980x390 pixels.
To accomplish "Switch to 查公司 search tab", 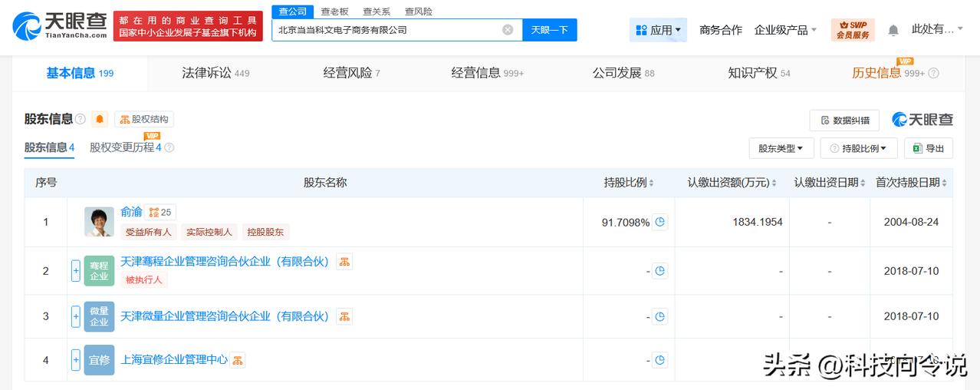I will tap(292, 12).
